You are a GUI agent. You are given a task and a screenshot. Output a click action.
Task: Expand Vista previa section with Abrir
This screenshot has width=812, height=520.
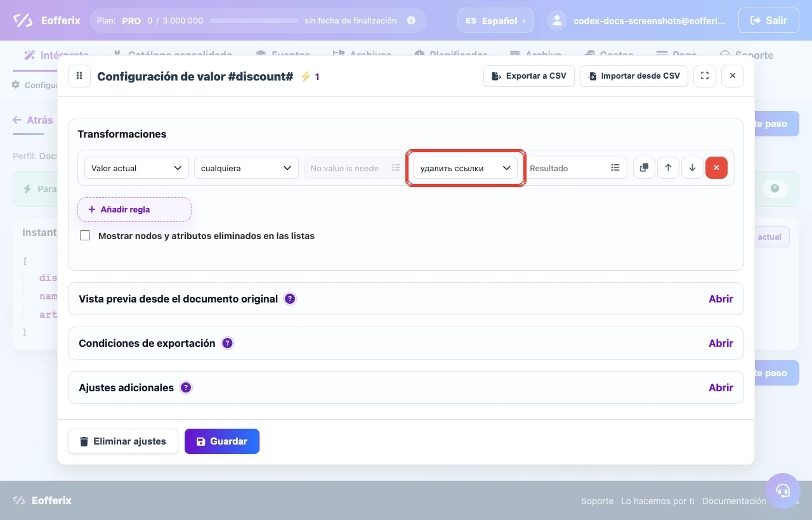721,299
